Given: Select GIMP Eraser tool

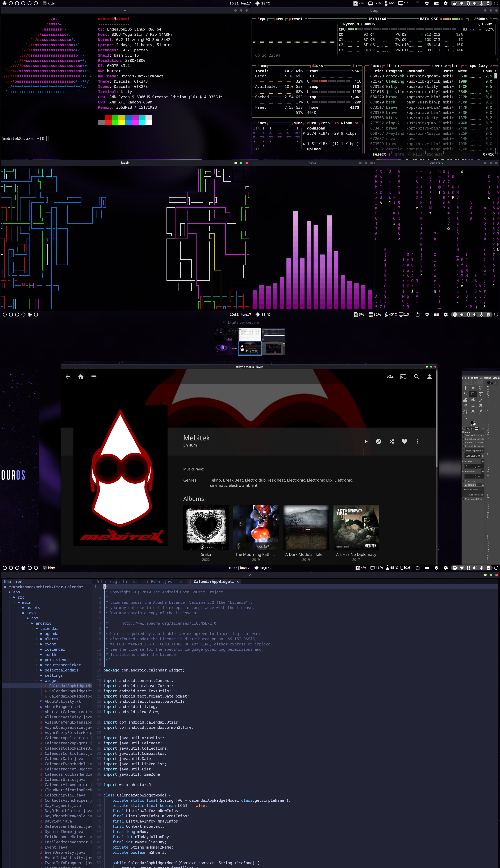Looking at the screenshot, I should [x=465, y=406].
